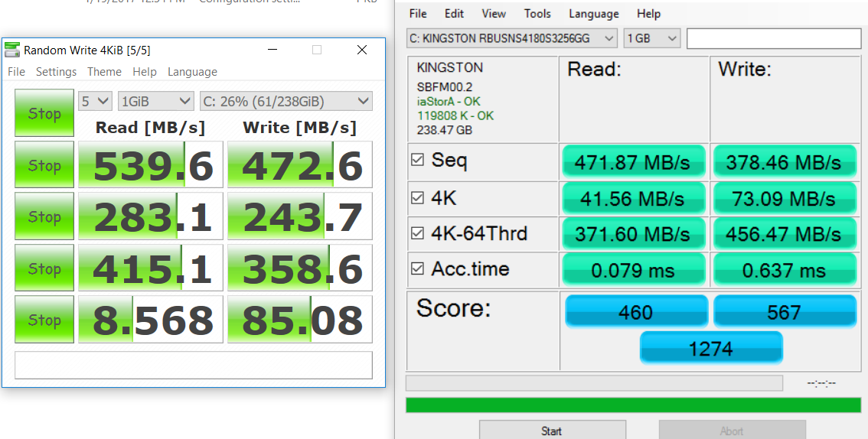Click the top Stop button beside count dropdown
The height and width of the screenshot is (439, 868).
(44, 112)
